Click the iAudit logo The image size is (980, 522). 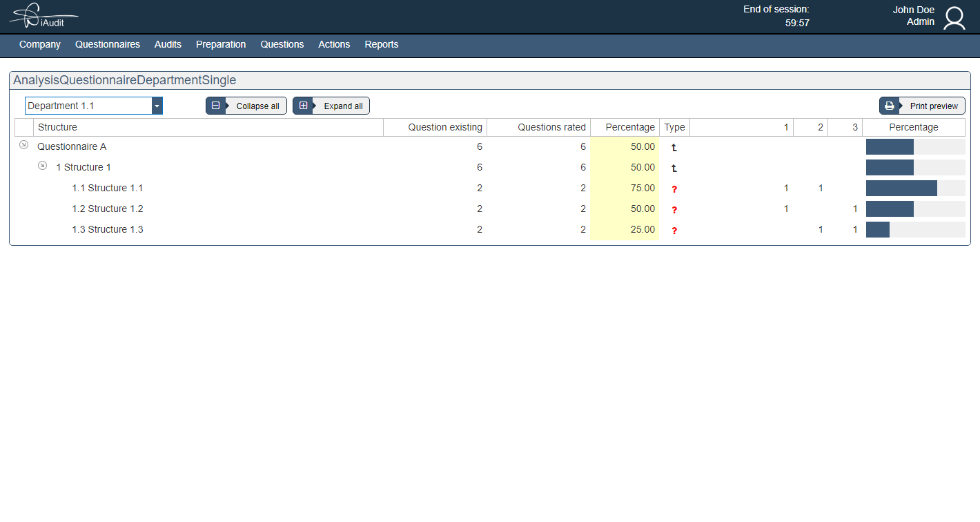[x=43, y=16]
